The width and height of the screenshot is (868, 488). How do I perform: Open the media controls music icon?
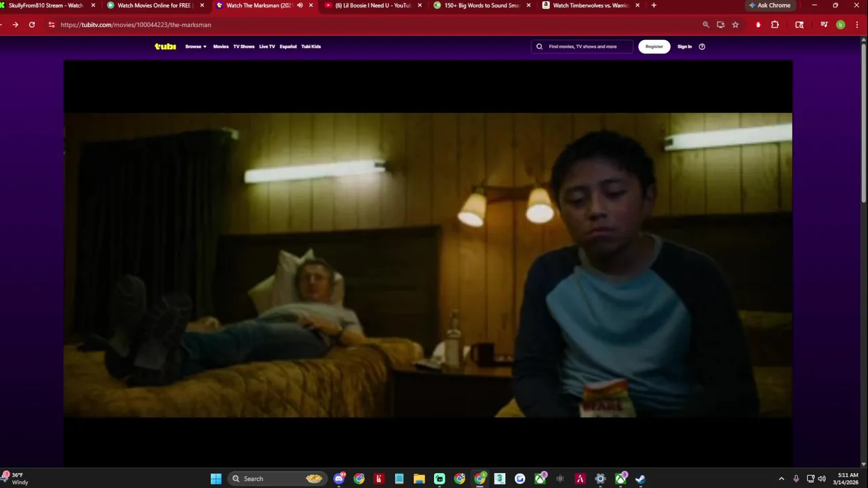(824, 24)
